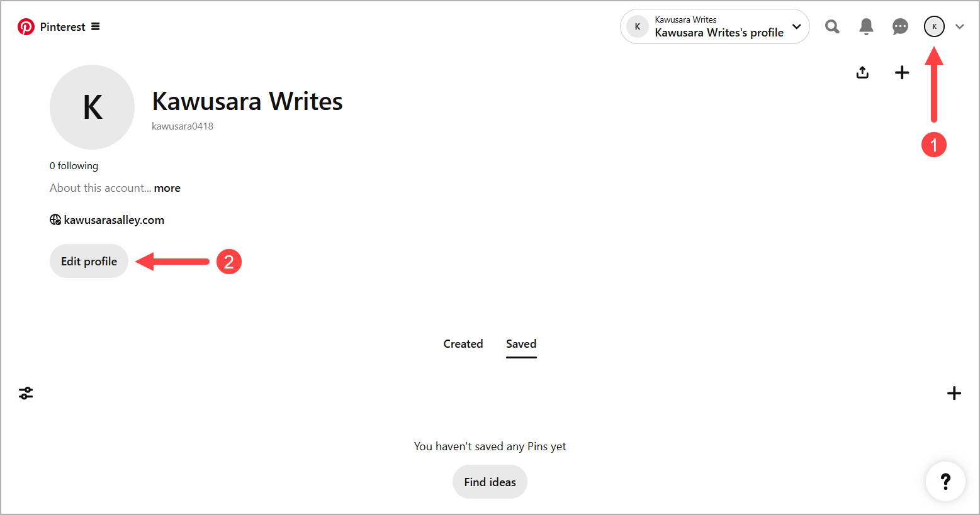Open the messages speech bubble icon

(x=900, y=26)
